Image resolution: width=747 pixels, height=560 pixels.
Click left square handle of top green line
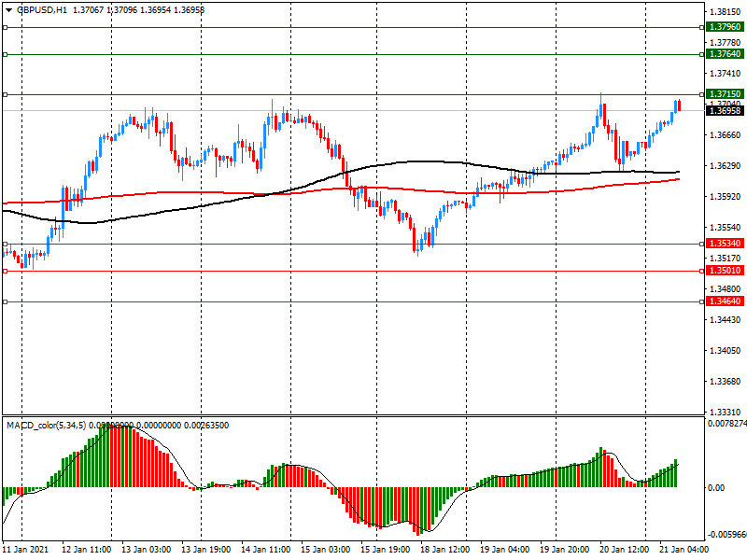pyautogui.click(x=5, y=27)
